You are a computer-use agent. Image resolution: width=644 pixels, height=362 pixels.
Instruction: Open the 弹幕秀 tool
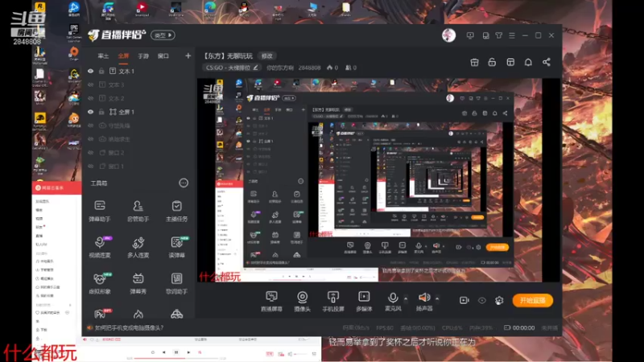tap(138, 283)
